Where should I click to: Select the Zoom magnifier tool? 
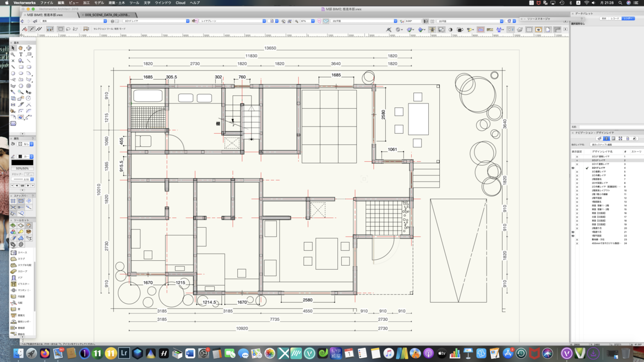point(13,54)
